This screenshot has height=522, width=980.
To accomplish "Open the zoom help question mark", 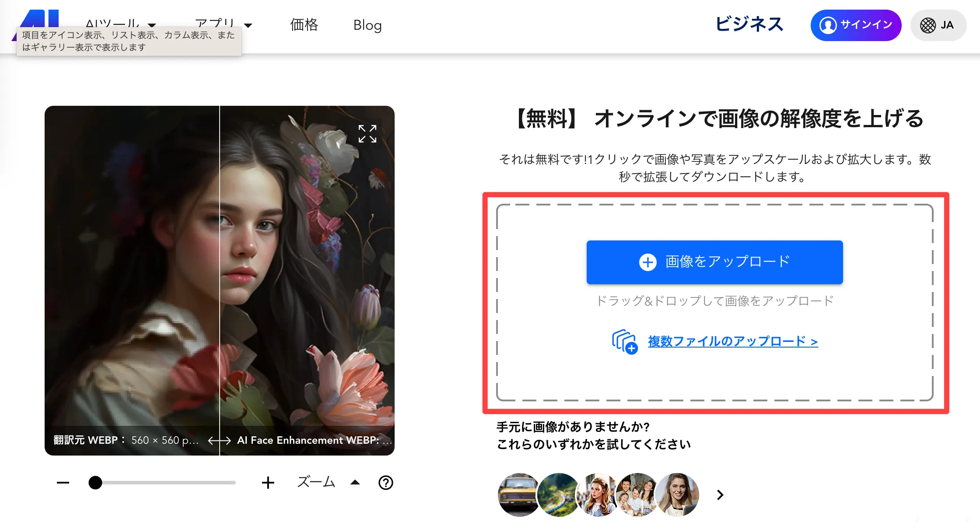I will (x=385, y=483).
